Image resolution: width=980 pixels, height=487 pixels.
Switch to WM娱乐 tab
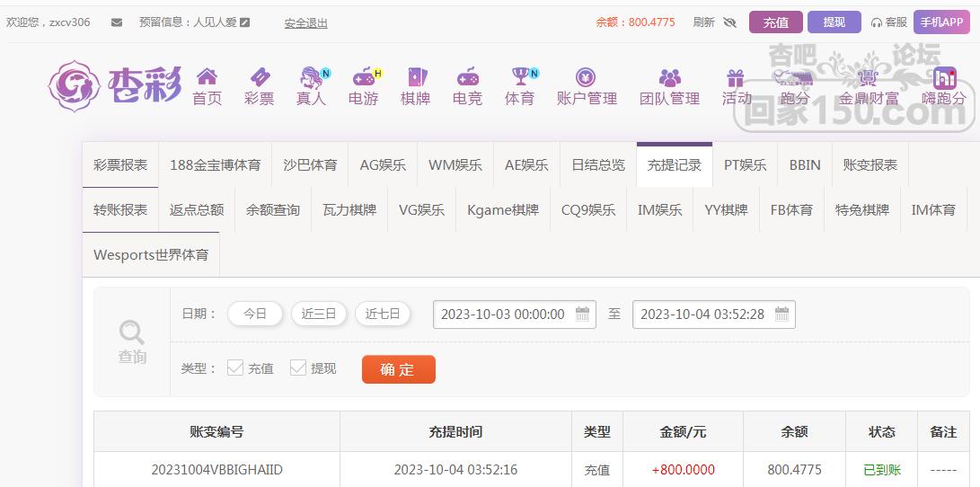pyautogui.click(x=455, y=165)
